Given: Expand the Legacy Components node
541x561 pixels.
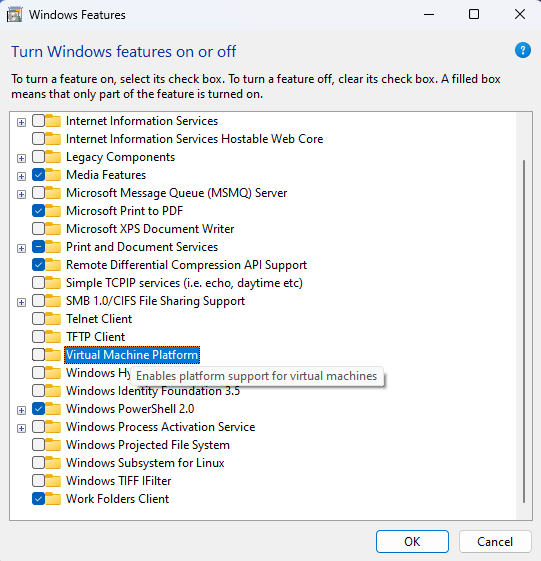Looking at the screenshot, I should coord(21,158).
